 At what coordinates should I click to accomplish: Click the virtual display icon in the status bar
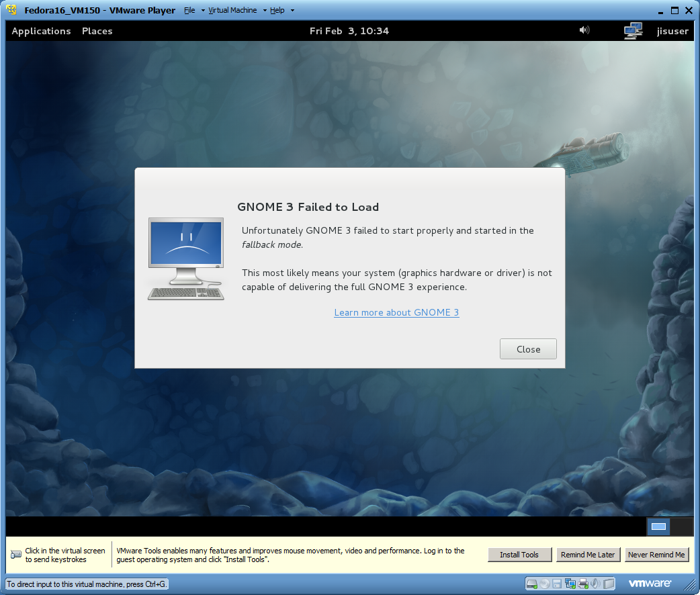point(609,584)
